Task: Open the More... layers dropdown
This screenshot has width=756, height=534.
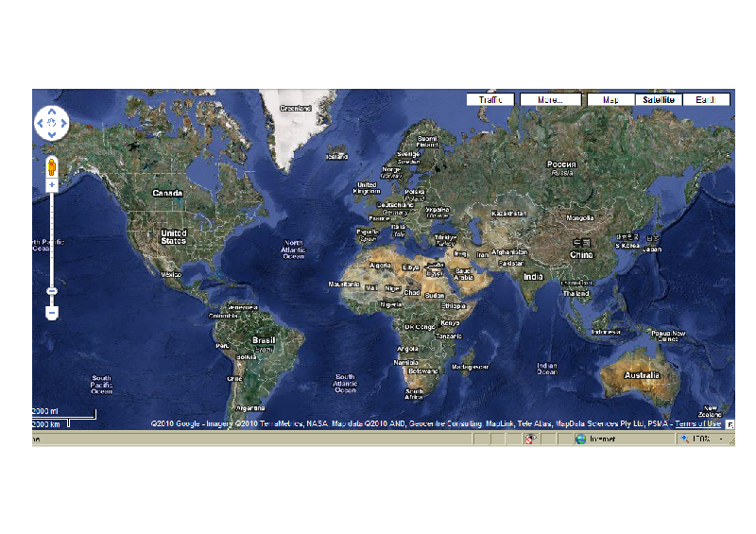Action: point(549,99)
